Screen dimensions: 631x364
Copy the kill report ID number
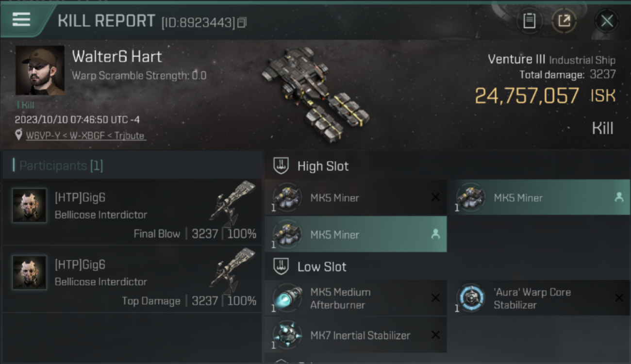(x=241, y=22)
